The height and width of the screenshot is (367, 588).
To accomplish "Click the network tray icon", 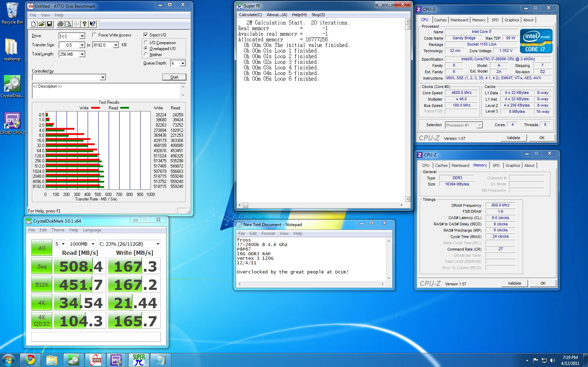I will tap(544, 360).
